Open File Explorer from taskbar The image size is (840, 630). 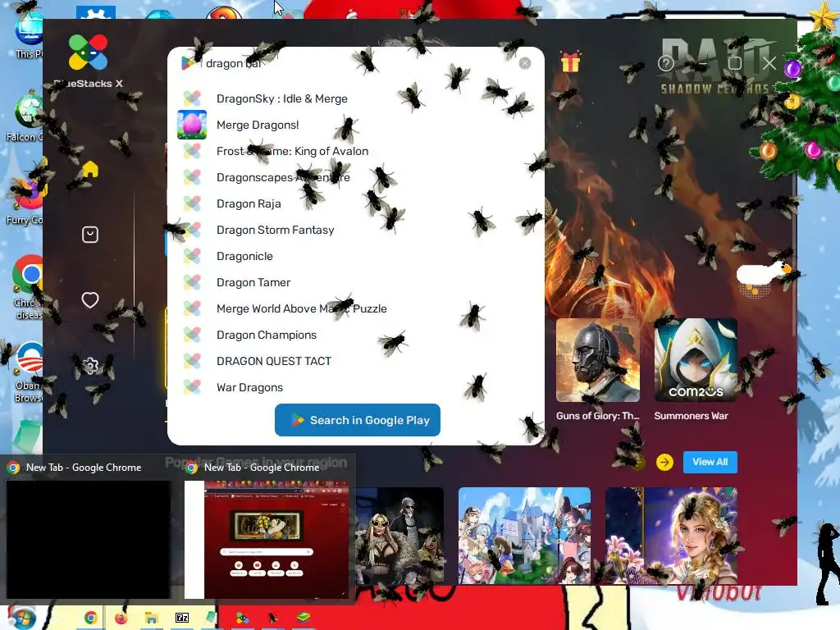pos(152,618)
